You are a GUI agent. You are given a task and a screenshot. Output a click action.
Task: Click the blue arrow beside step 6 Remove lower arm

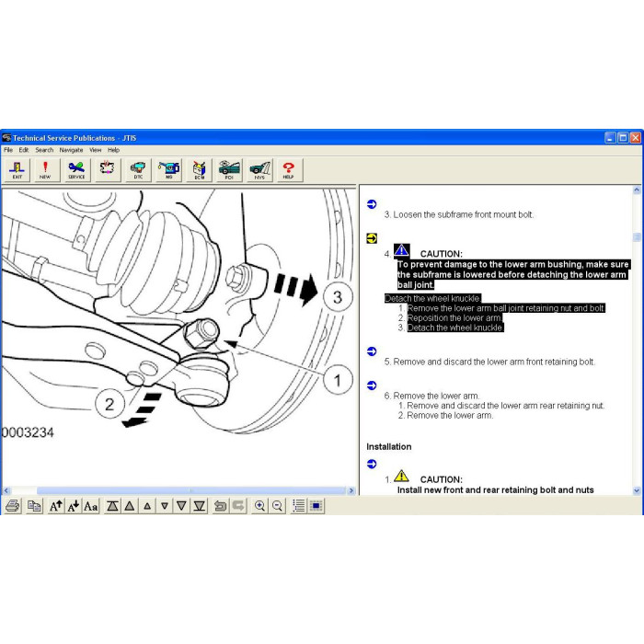pyautogui.click(x=372, y=385)
